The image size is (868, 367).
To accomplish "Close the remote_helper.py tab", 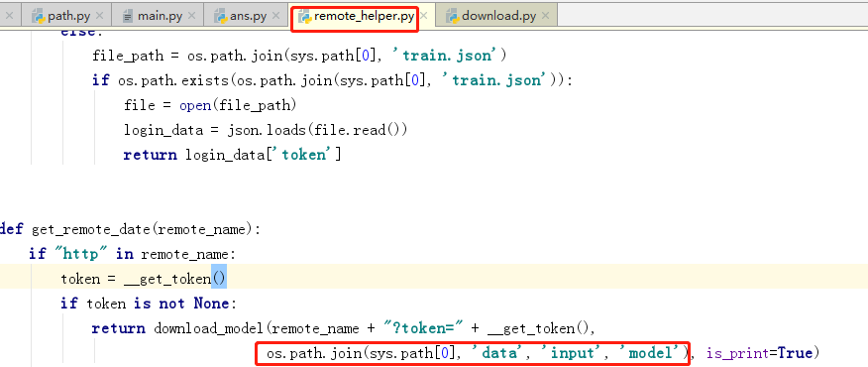I will [423, 17].
